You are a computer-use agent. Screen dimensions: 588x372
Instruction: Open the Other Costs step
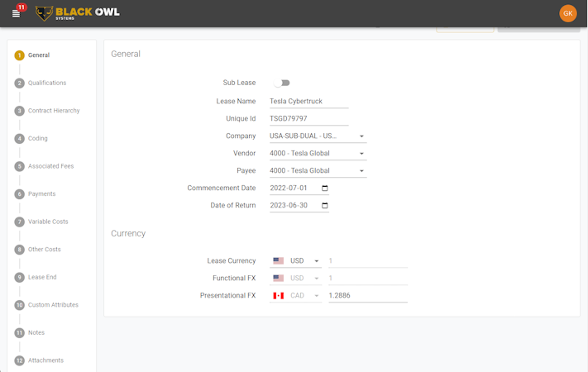[45, 250]
